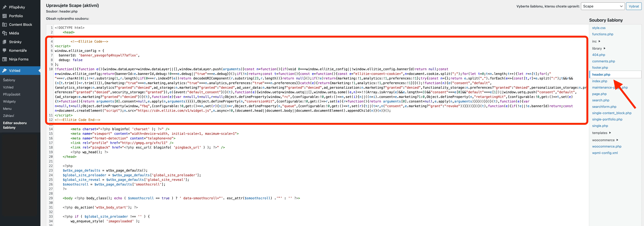Open the Widgety menu item
644x226 pixels.
[x=9, y=101]
